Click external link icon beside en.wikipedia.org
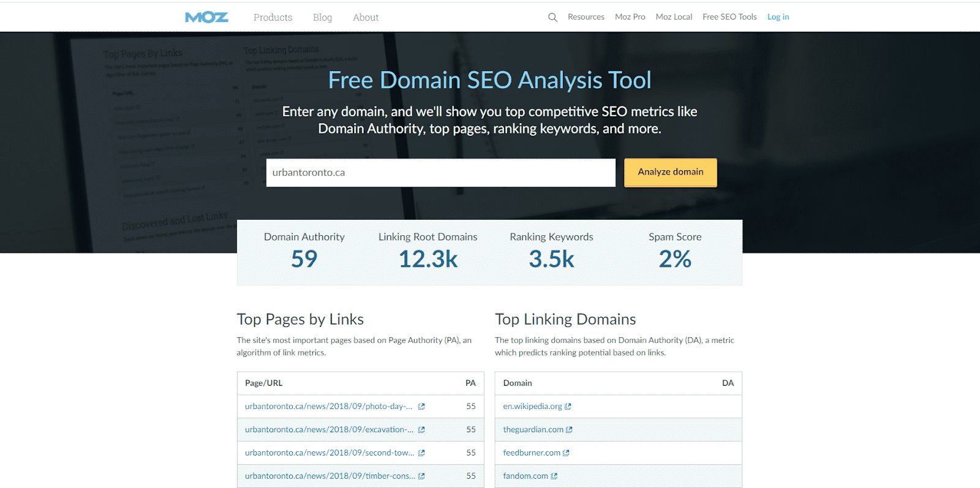 [x=568, y=407]
